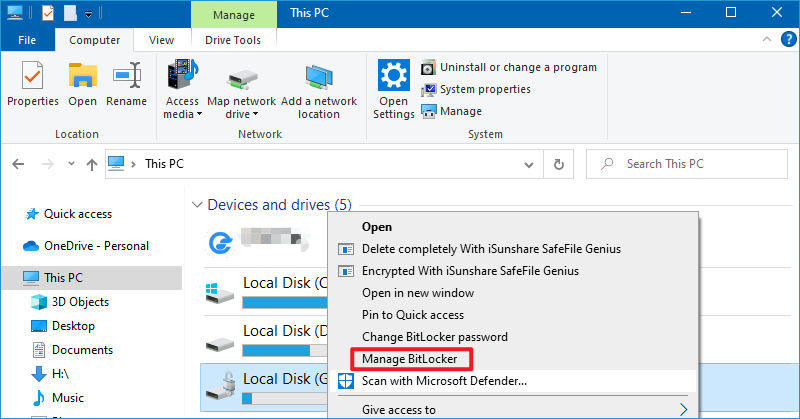800x419 pixels.
Task: Click the This PC title bar icon
Action: [15, 13]
